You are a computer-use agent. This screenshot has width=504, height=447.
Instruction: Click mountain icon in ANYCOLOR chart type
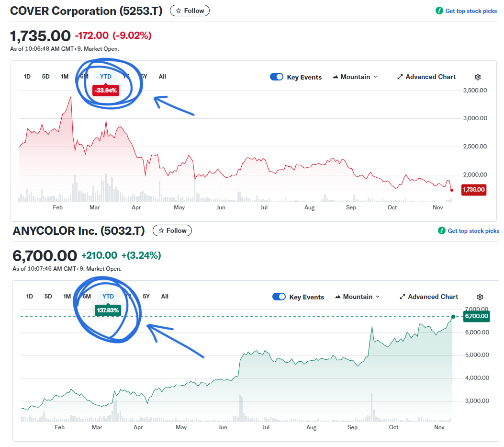coord(338,297)
